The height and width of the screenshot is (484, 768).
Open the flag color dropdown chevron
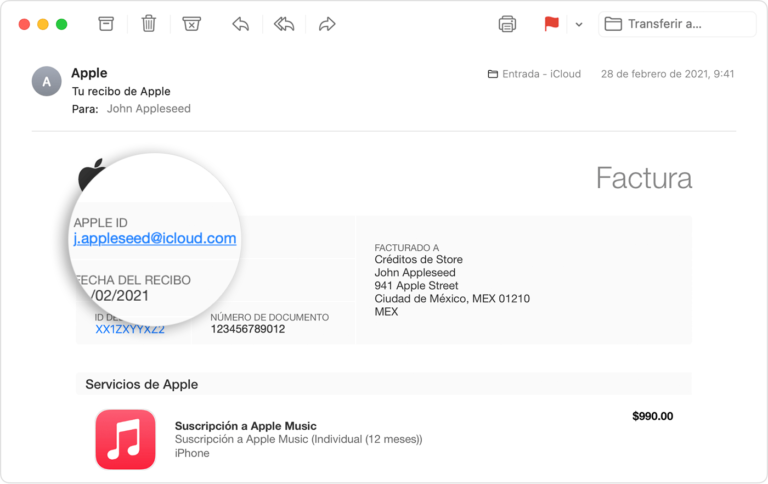[x=579, y=24]
